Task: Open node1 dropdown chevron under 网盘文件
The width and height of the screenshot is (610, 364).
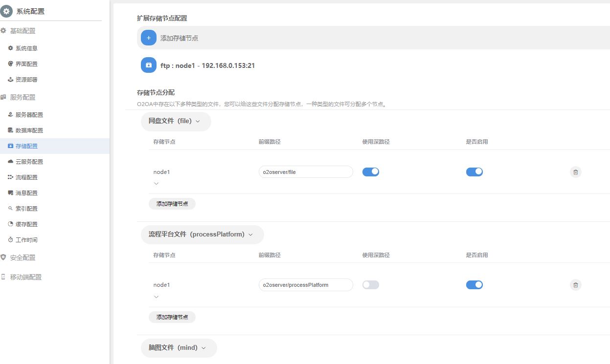Action: (x=157, y=184)
